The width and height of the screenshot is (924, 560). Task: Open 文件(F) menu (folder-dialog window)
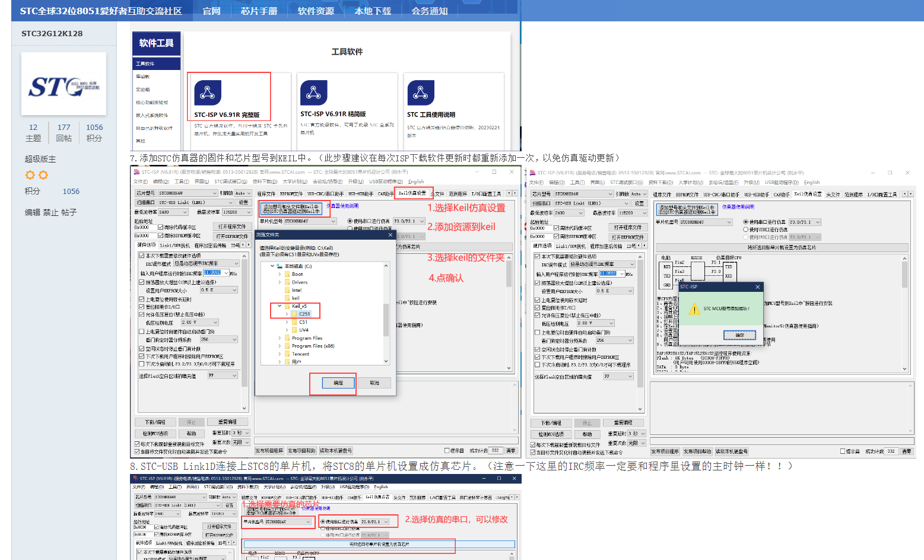(x=141, y=182)
